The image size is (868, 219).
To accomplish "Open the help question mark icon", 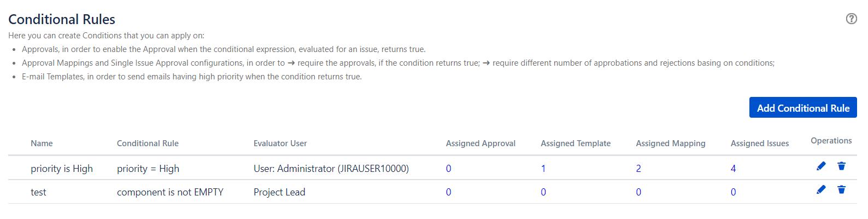I will click(x=851, y=19).
